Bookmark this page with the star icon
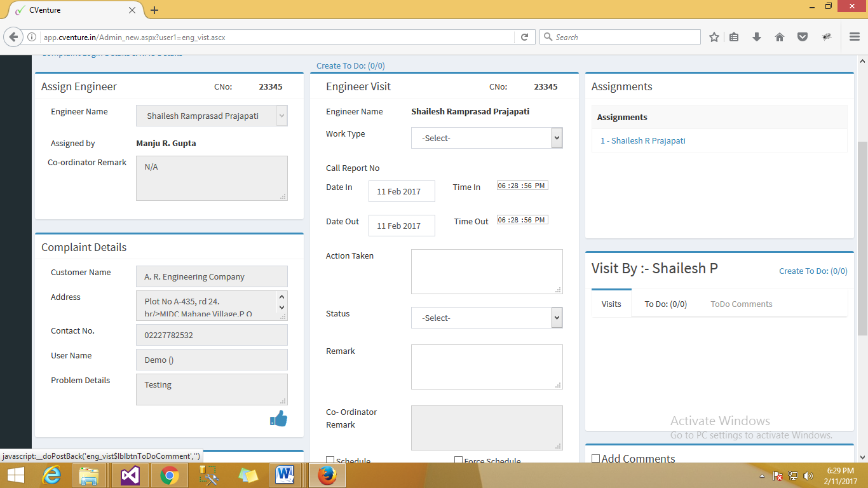868x488 pixels. [714, 37]
